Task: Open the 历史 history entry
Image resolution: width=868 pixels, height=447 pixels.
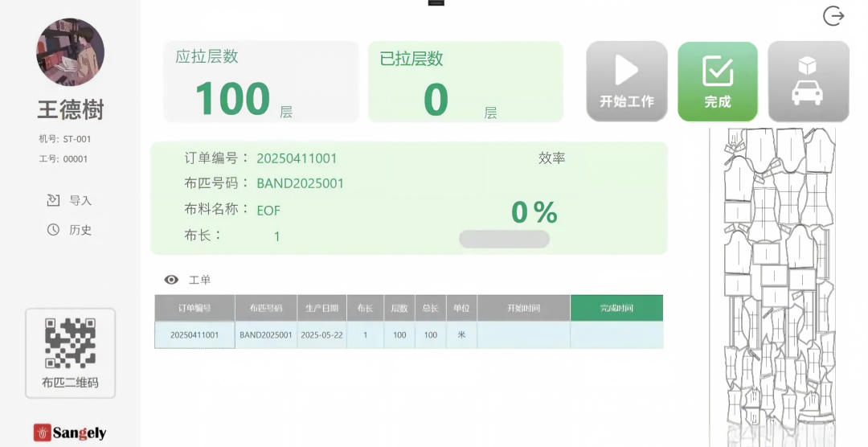Action: click(70, 229)
